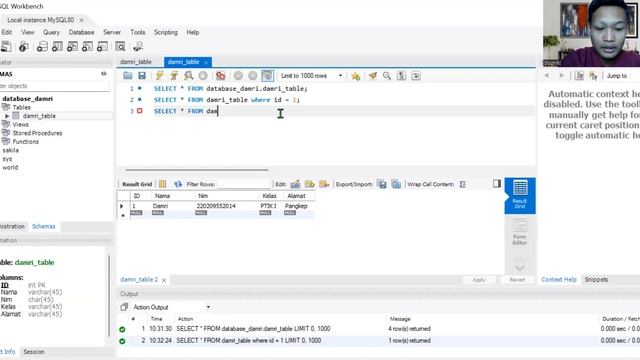Open the Database menu
This screenshot has width=640, height=360.
coord(81,32)
